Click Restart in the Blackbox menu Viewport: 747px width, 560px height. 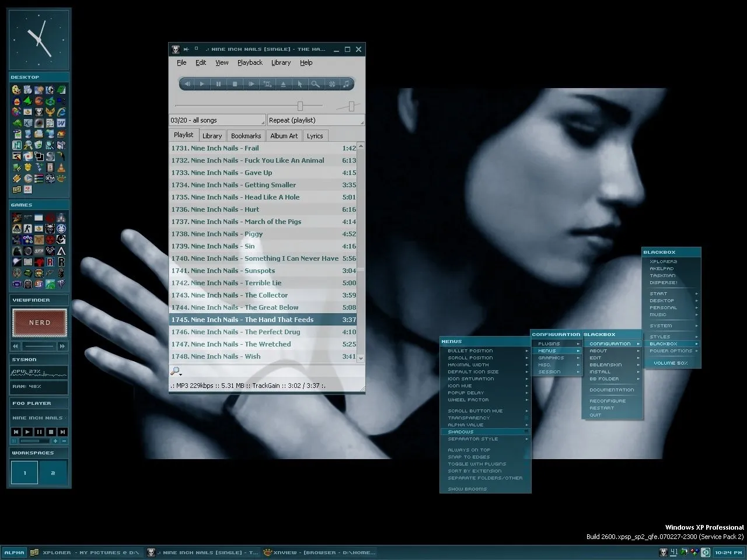pos(602,408)
